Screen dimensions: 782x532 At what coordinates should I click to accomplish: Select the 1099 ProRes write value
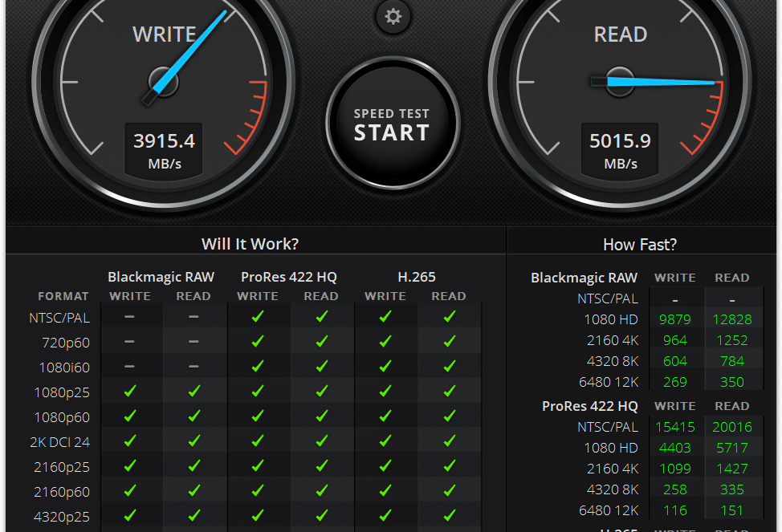(674, 469)
